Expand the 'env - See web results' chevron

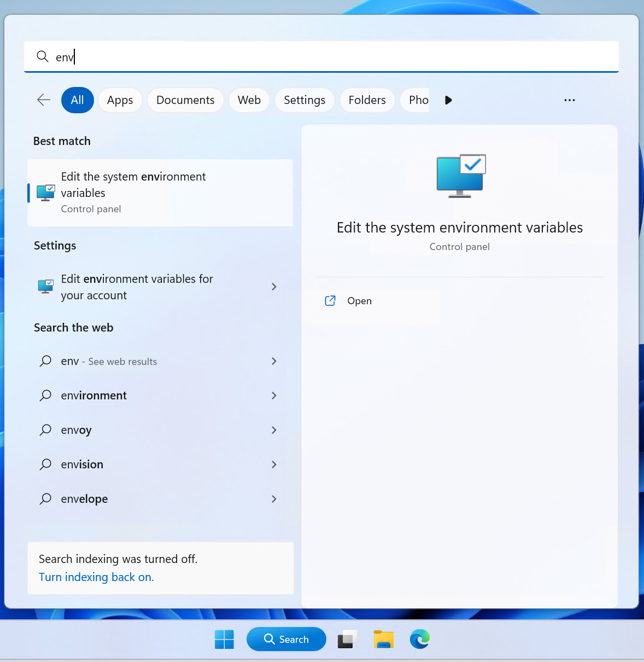(274, 361)
